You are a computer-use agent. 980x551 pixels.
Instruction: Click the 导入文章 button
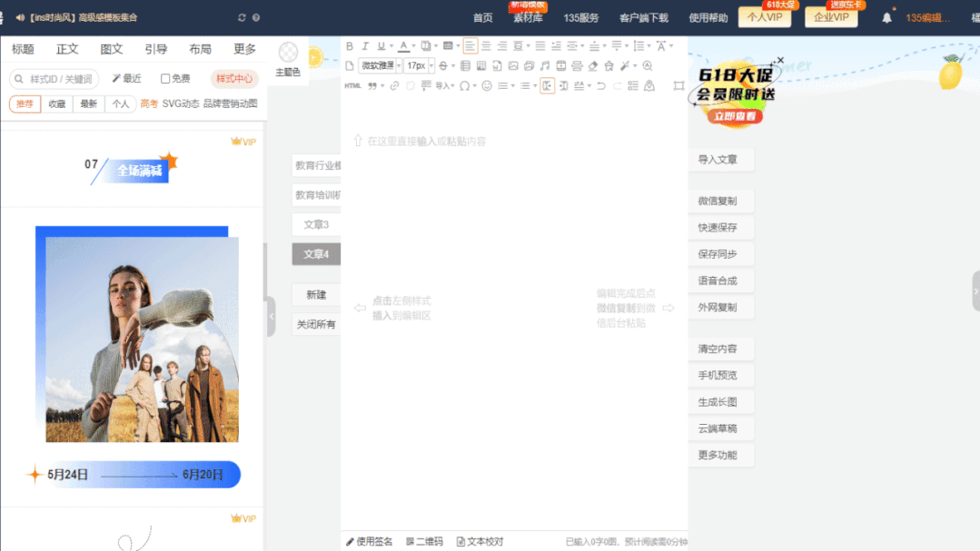click(718, 160)
